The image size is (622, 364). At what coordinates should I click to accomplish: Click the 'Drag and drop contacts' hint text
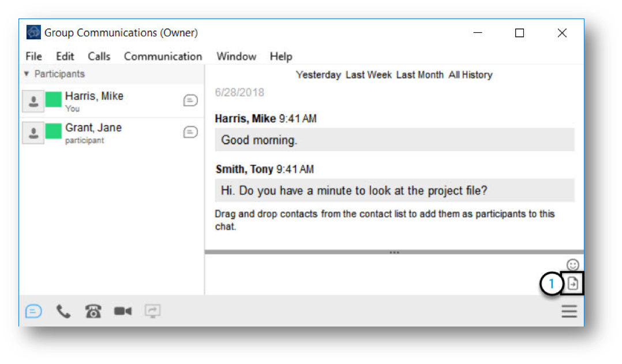pos(385,220)
